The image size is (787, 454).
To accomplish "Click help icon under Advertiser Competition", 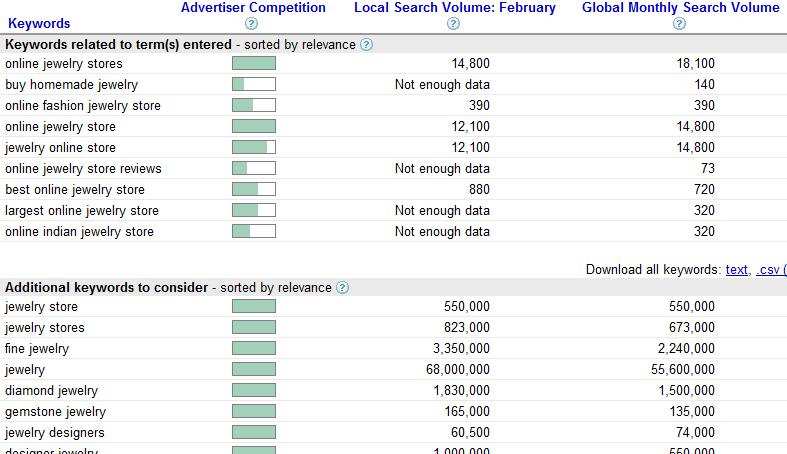I will [x=252, y=24].
